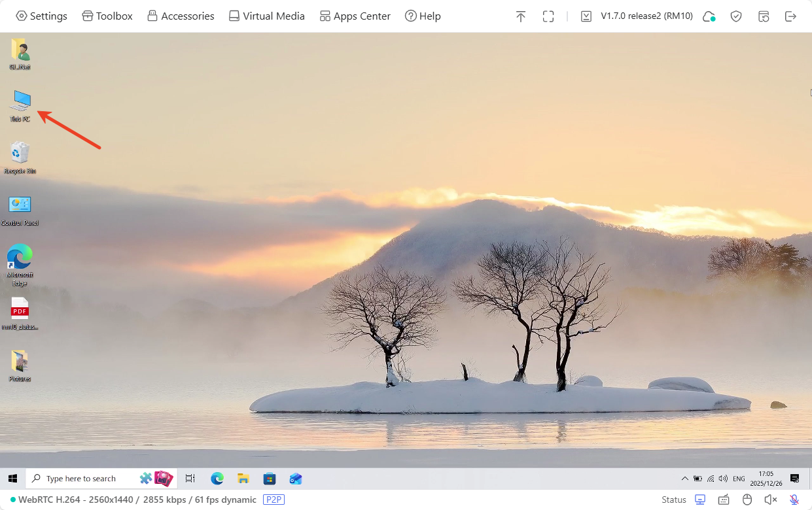Click the fullscreen icon in top toolbar

(548, 16)
